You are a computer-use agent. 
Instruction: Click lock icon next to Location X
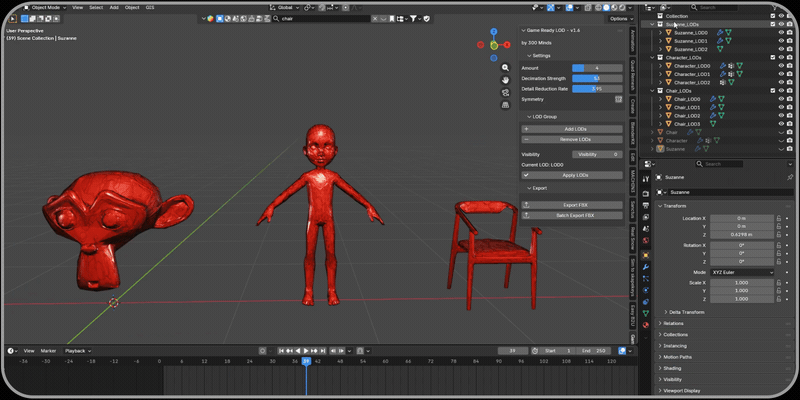[779, 218]
